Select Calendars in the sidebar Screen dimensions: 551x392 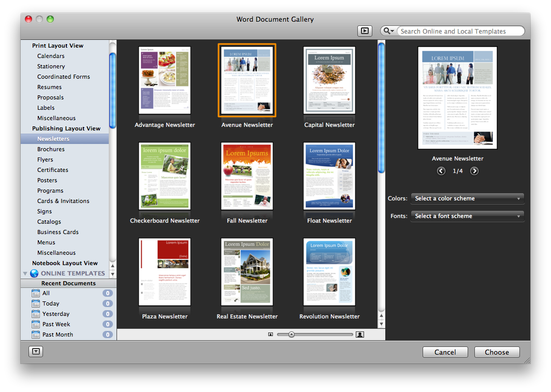tap(51, 56)
